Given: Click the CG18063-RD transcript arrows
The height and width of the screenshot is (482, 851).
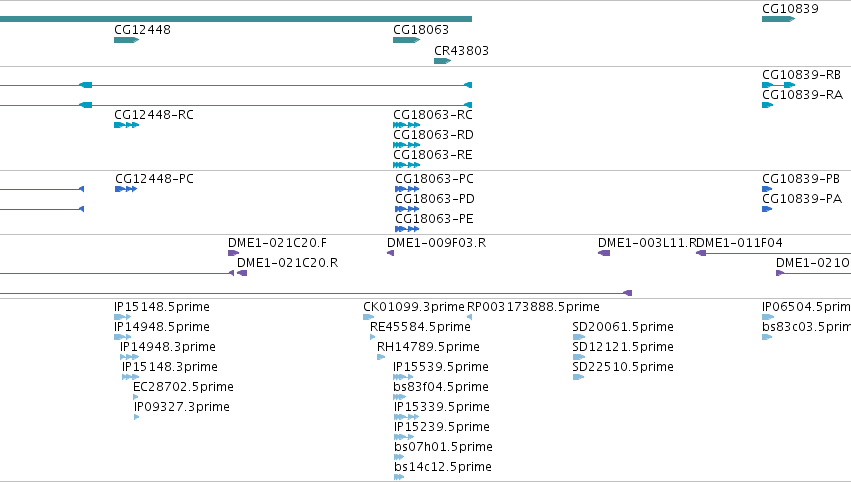Looking at the screenshot, I should [407, 145].
